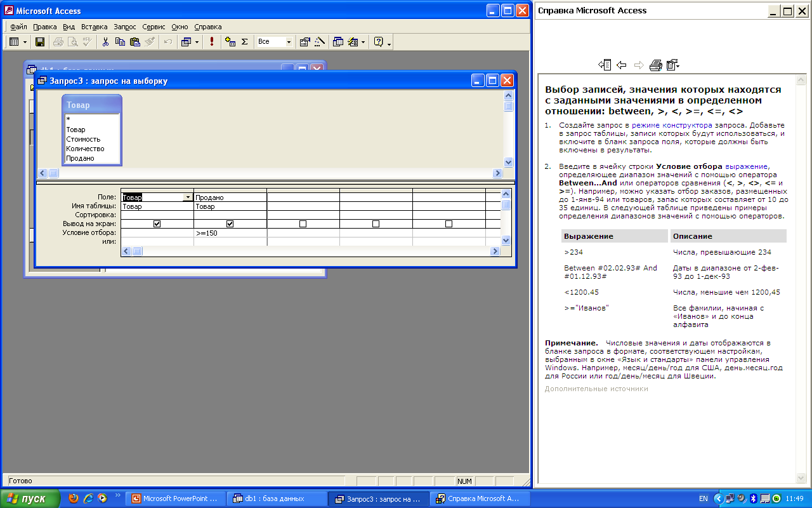Print the help topic via printer icon

[656, 65]
